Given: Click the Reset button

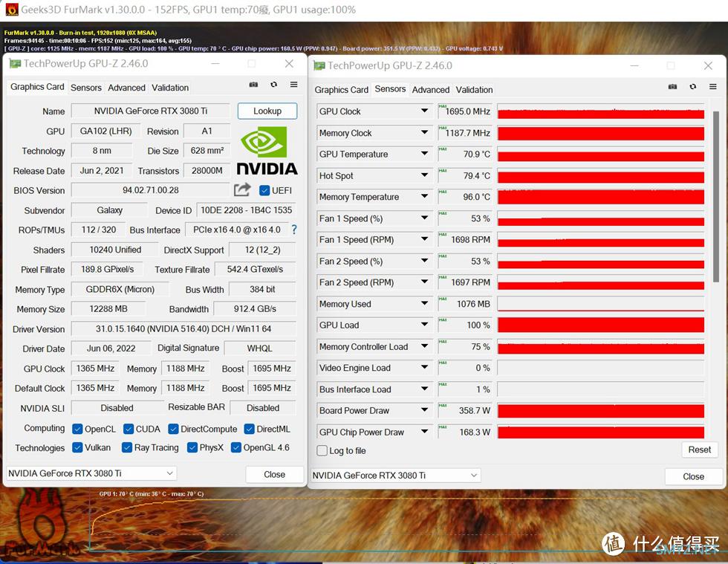Looking at the screenshot, I should 699,450.
